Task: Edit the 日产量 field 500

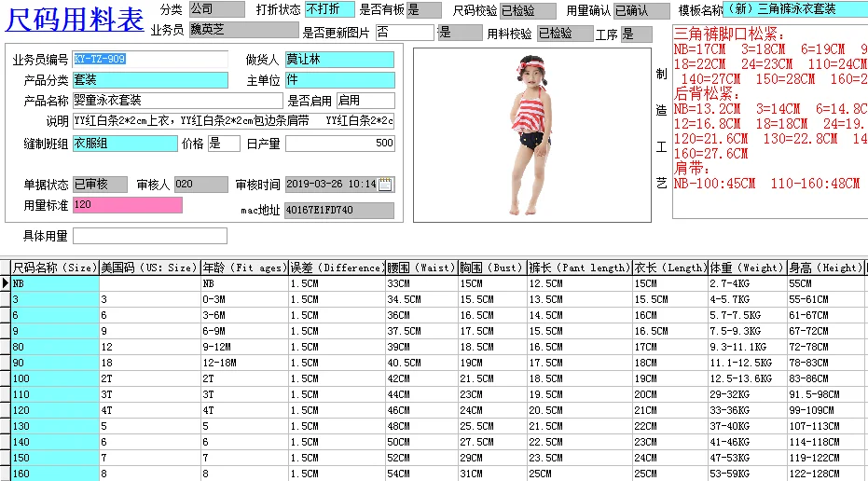Action: [340, 144]
